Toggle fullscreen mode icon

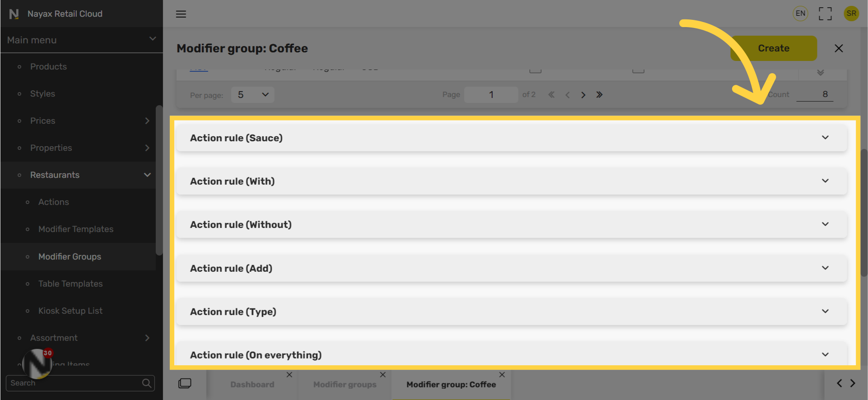(825, 14)
